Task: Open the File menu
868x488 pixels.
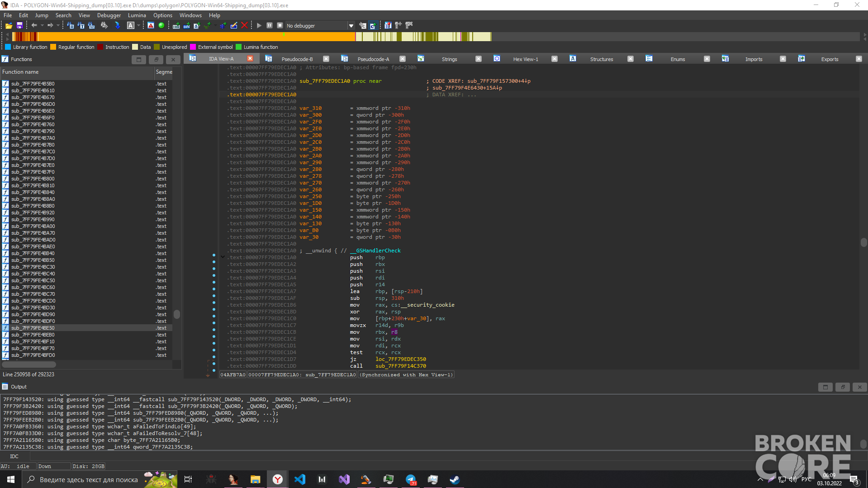Action: (x=8, y=15)
